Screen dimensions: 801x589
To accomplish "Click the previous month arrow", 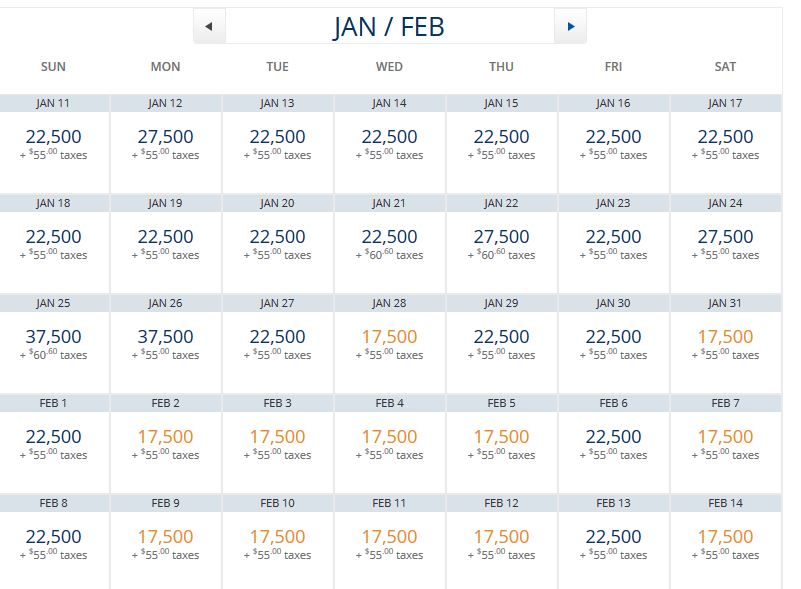I will [208, 27].
